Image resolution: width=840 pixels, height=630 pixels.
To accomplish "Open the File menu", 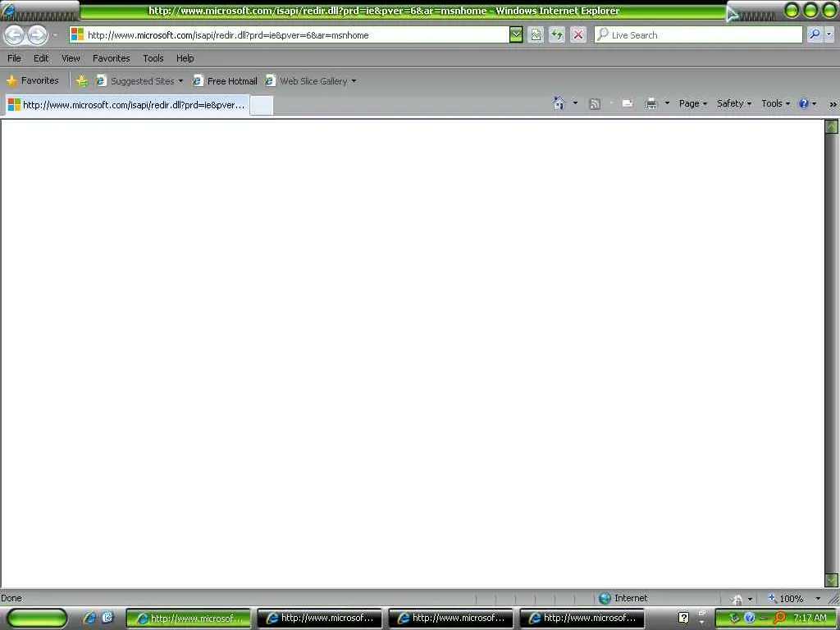I will pyautogui.click(x=15, y=58).
